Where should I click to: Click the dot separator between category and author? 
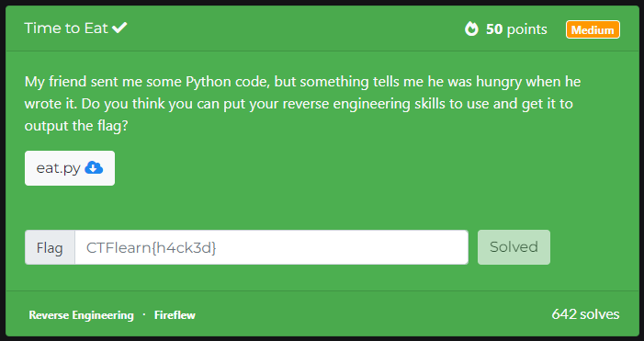pyautogui.click(x=144, y=314)
